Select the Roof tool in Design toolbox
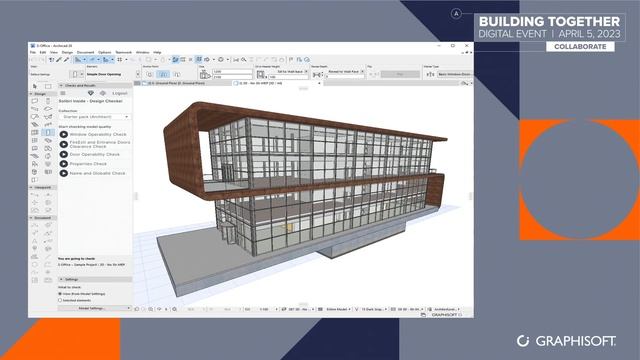Image resolution: width=640 pixels, height=360 pixels. point(35,117)
